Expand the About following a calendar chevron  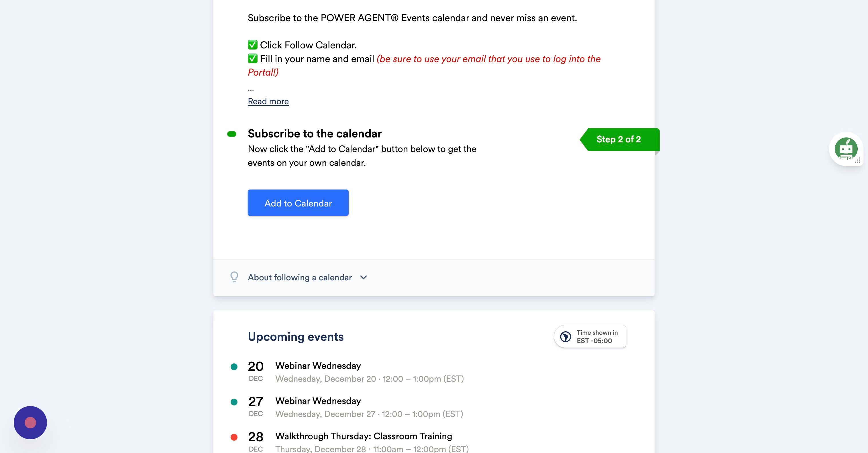point(363,277)
